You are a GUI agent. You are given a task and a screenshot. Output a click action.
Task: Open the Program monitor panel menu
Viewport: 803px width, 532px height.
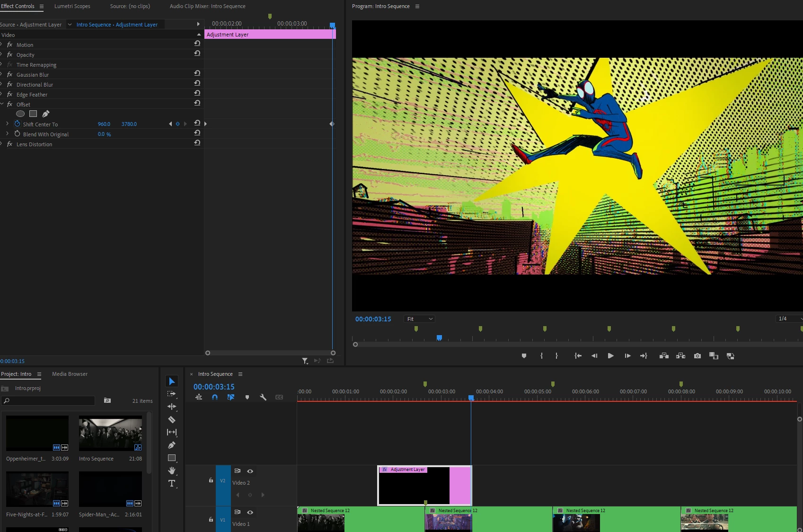point(417,7)
